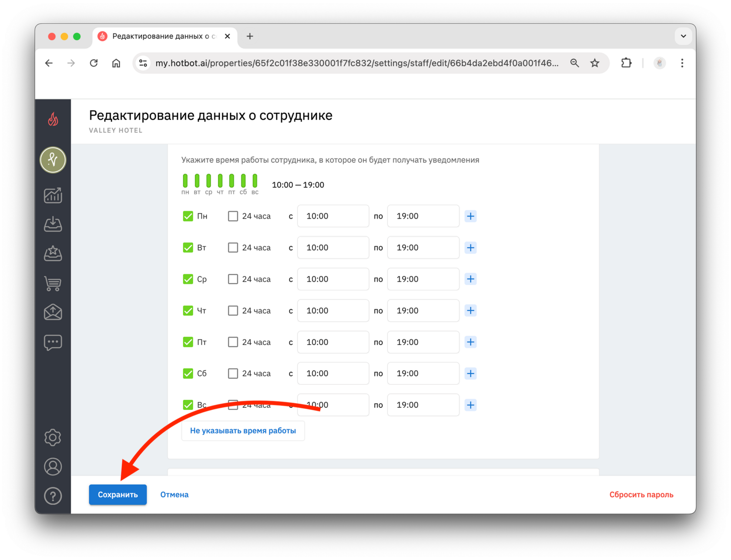Uncheck the Чт workday checkbox
This screenshot has width=731, height=560.
pyautogui.click(x=188, y=311)
